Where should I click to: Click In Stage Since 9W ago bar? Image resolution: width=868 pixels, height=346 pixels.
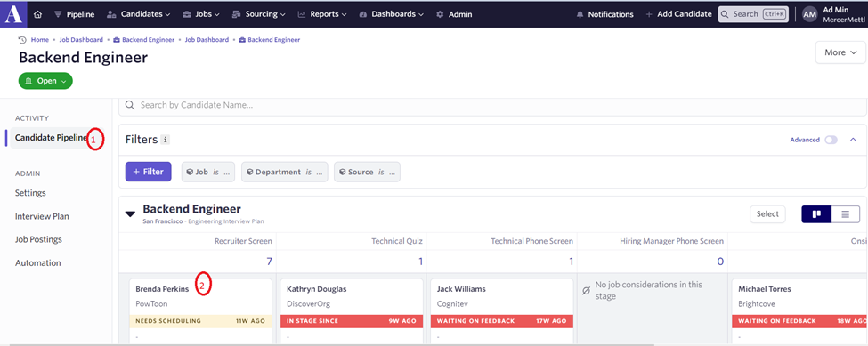click(352, 321)
